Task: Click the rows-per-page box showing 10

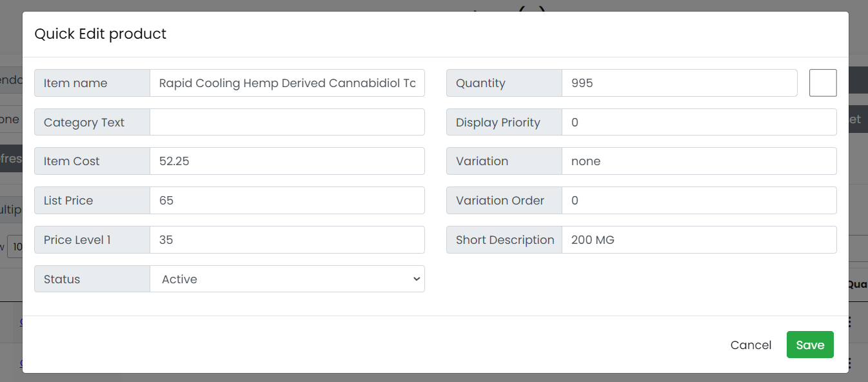Action: click(15, 247)
